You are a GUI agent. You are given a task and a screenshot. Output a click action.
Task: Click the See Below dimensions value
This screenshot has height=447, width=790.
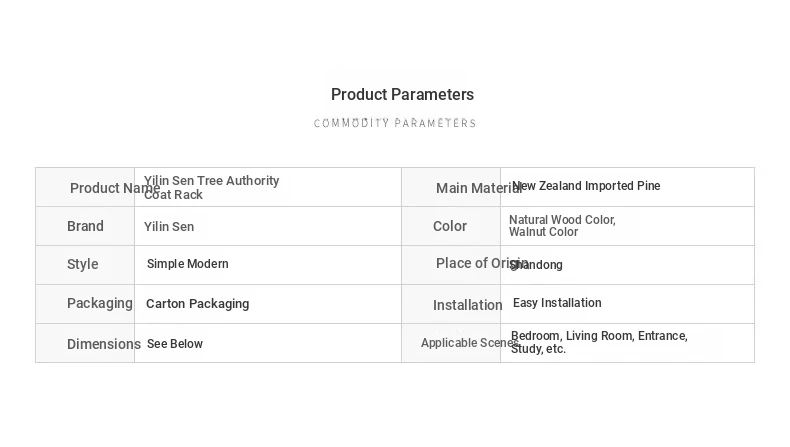point(175,344)
